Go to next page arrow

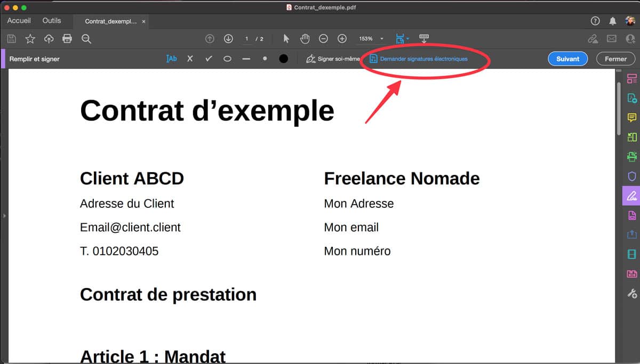pos(228,39)
